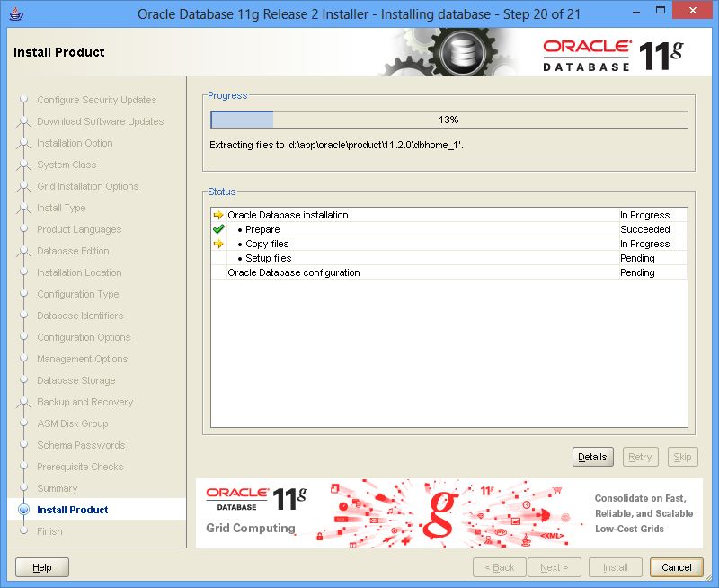Viewport: 719px width, 588px height.
Task: Maximize the installer window
Action: pyautogui.click(x=661, y=11)
